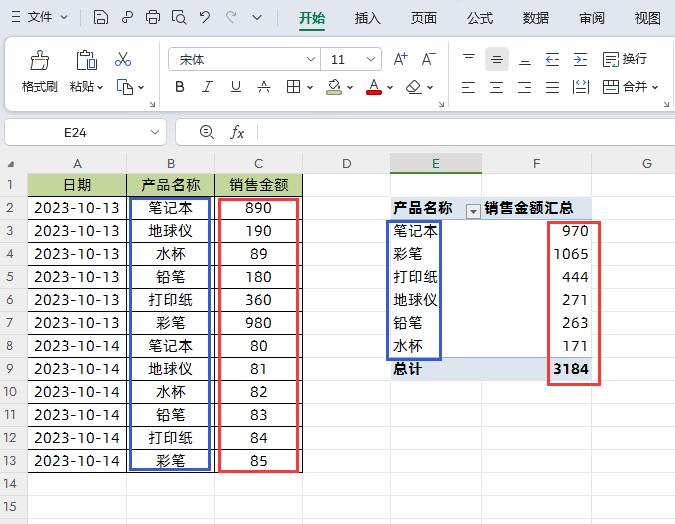Switch to the 开始 Home tab
Image resolution: width=675 pixels, height=524 pixels.
tap(312, 18)
